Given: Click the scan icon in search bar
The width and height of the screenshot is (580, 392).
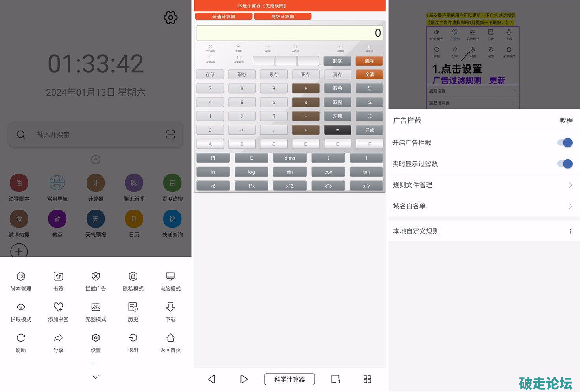Looking at the screenshot, I should point(170,134).
